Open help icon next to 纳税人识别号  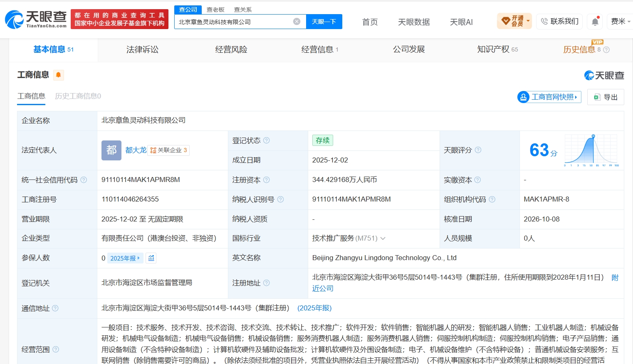tap(280, 199)
